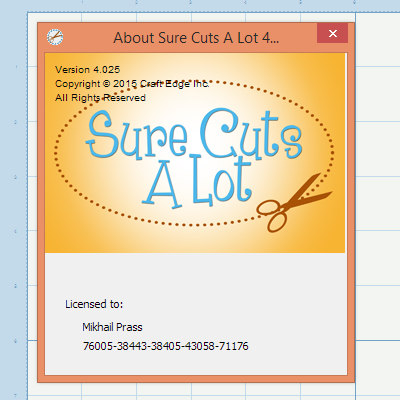This screenshot has width=400, height=400.
Task: Click the About Sure Cuts A Lot title text
Action: [196, 38]
